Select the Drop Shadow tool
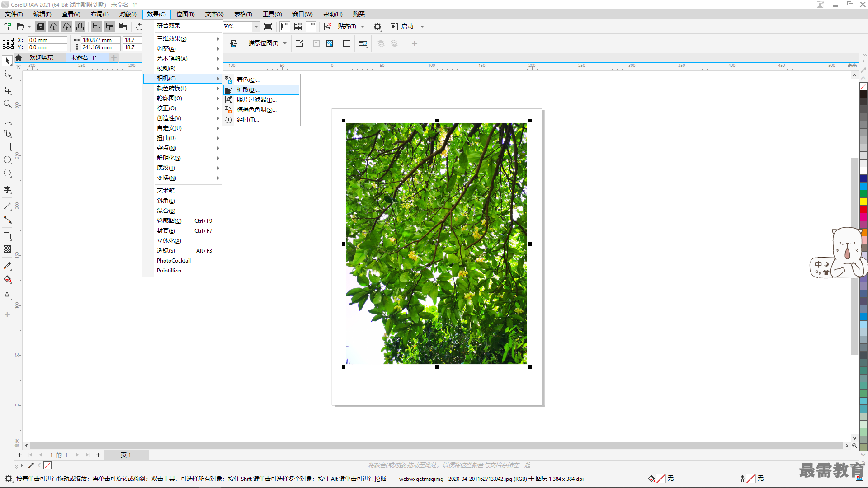Image resolution: width=868 pixels, height=488 pixels. [7, 236]
